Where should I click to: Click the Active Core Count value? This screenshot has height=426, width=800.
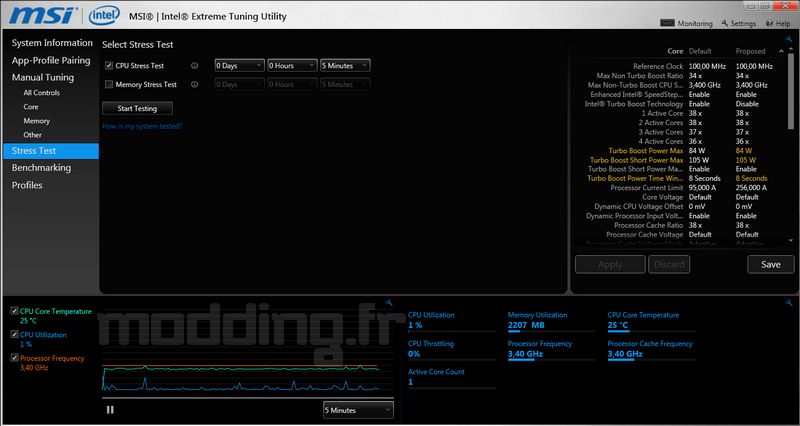[x=410, y=382]
